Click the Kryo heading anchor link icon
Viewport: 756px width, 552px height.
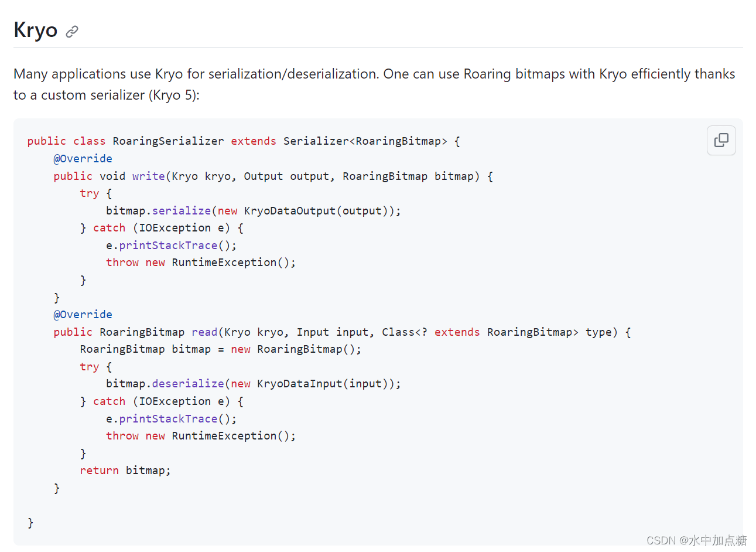[72, 32]
